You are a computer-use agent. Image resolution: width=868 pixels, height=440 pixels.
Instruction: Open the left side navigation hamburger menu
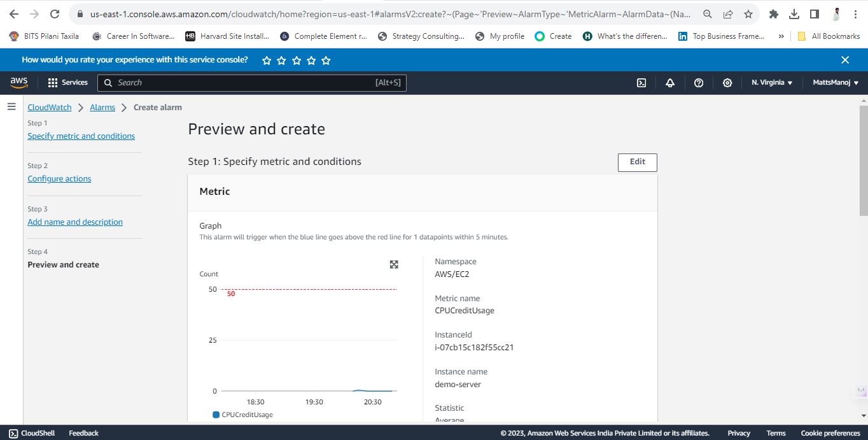click(x=11, y=106)
